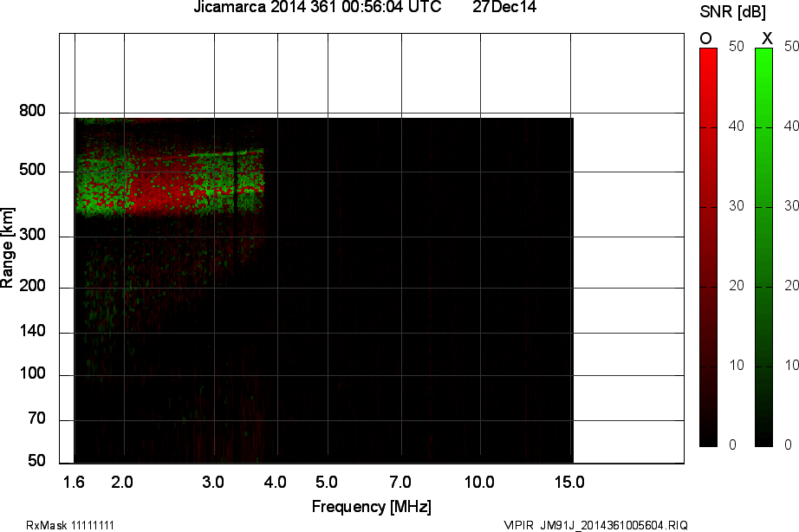
Task: Click the '15.0' frequency tick label
Action: point(569,482)
